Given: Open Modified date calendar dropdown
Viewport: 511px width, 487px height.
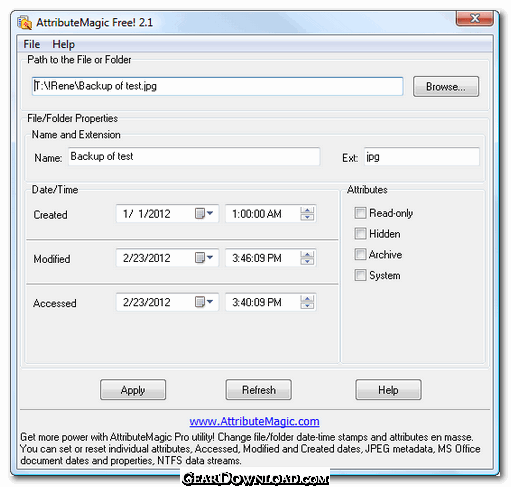Looking at the screenshot, I should 204,258.
